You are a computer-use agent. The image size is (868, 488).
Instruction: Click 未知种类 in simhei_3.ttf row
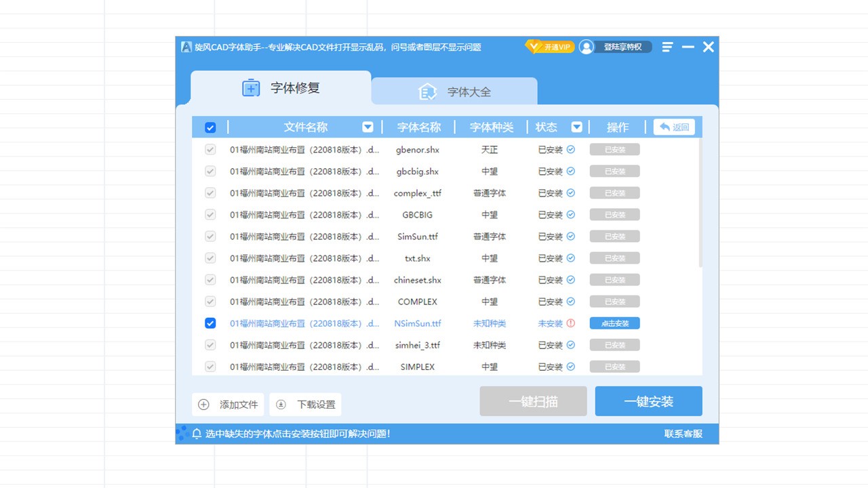click(490, 345)
